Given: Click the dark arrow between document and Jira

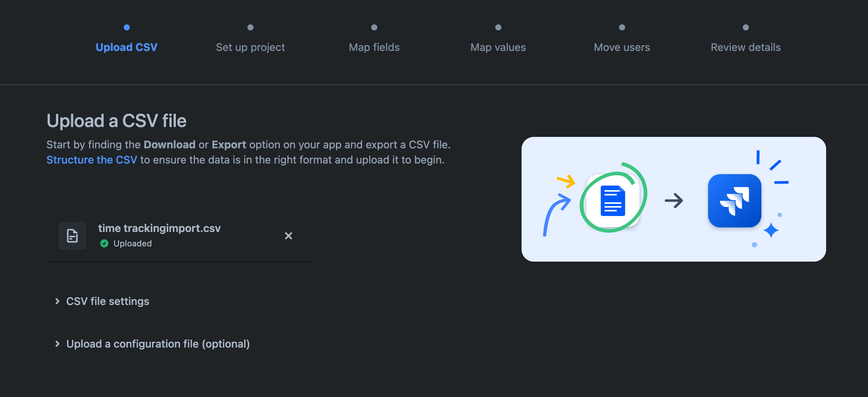Looking at the screenshot, I should pos(674,201).
